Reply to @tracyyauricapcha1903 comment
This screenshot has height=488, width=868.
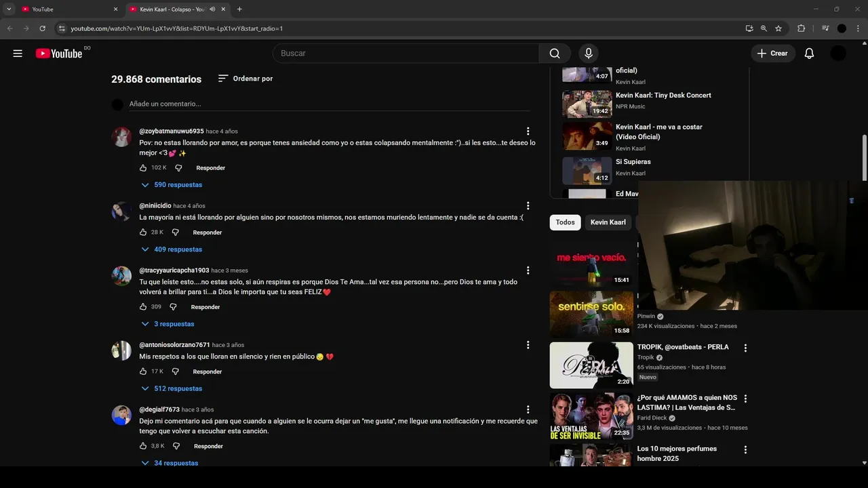coord(205,306)
